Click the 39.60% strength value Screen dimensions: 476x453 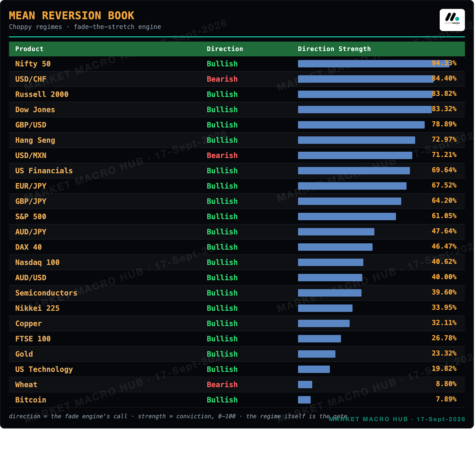[x=444, y=292]
